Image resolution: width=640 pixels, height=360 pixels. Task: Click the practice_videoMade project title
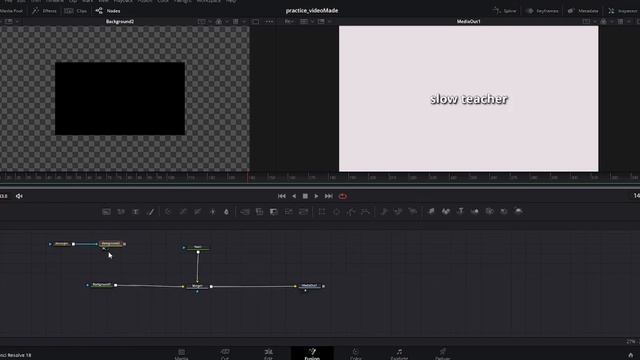pyautogui.click(x=312, y=11)
